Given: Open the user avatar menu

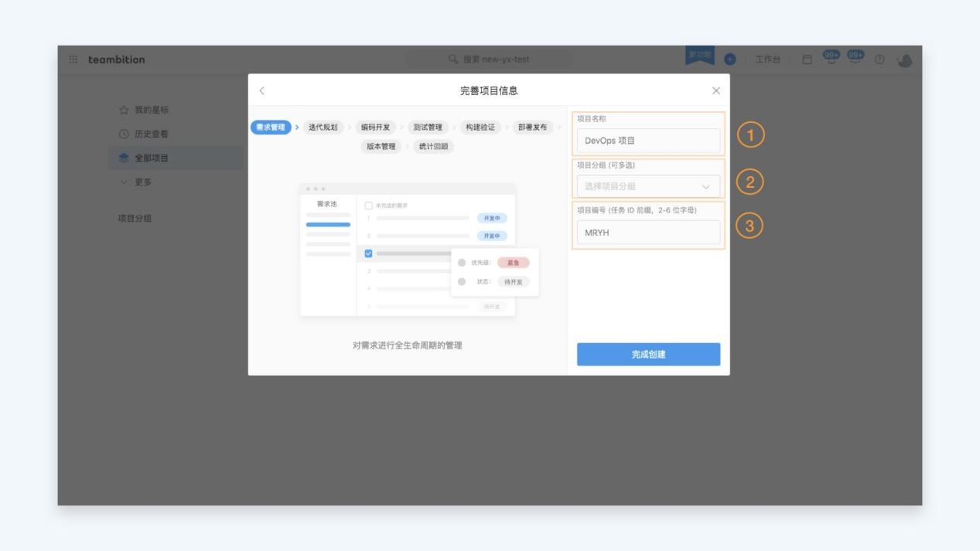Looking at the screenshot, I should (905, 60).
